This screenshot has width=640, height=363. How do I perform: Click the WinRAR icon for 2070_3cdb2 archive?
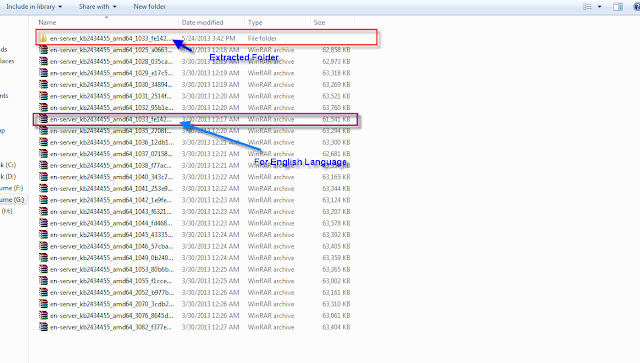(43, 304)
